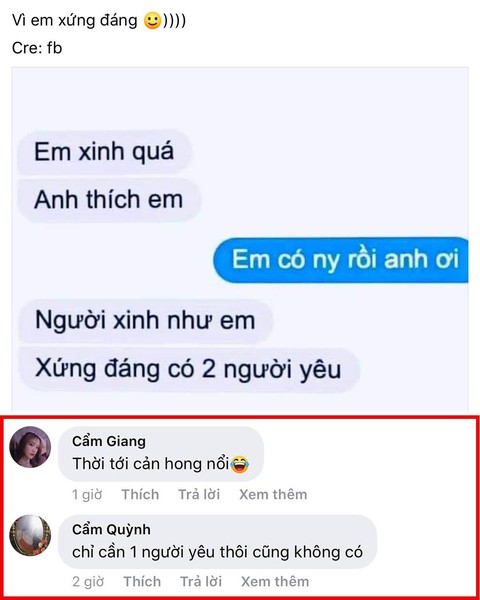
Task: Select the 'Anh thích em' message bubble
Action: coord(109,200)
